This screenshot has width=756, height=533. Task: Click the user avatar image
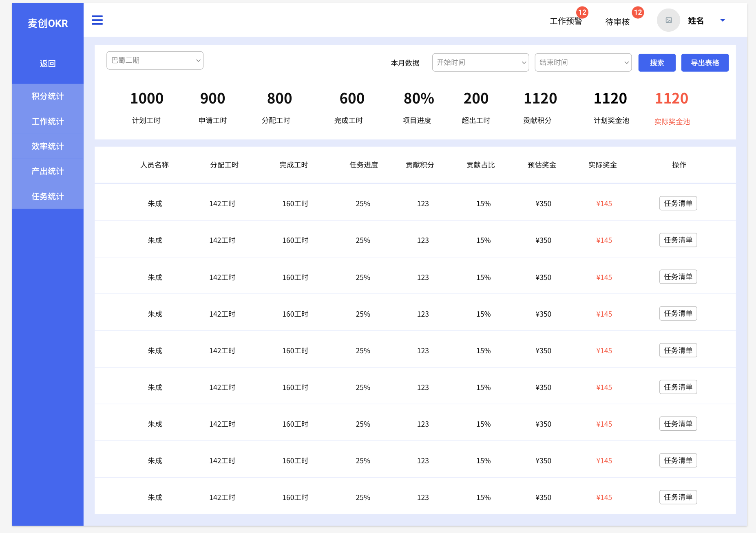click(668, 20)
